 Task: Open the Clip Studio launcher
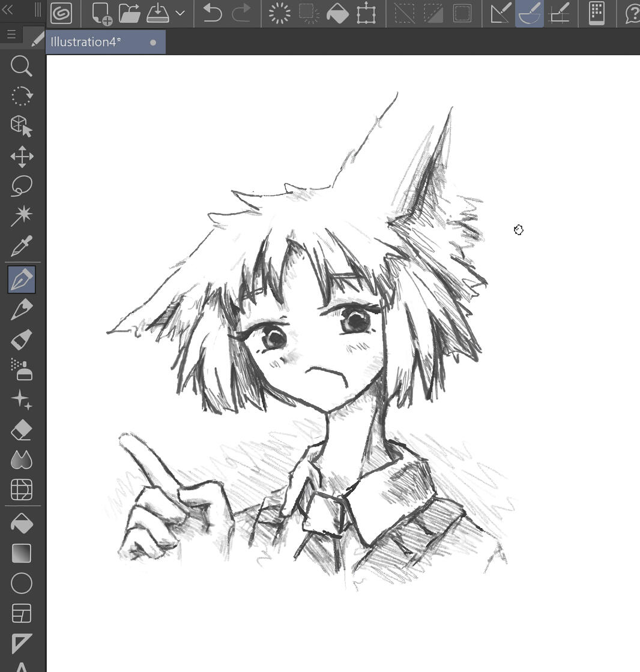[x=61, y=13]
